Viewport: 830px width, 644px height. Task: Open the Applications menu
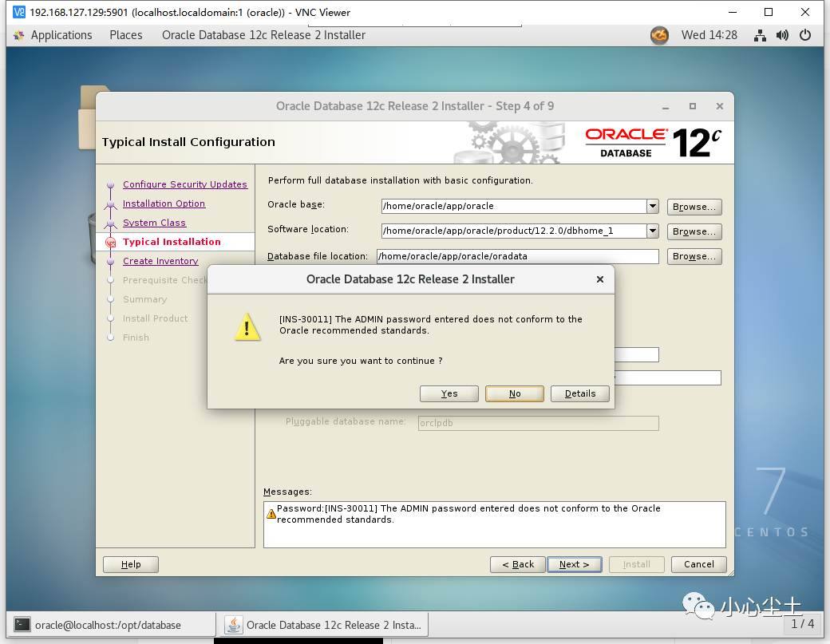tap(61, 35)
